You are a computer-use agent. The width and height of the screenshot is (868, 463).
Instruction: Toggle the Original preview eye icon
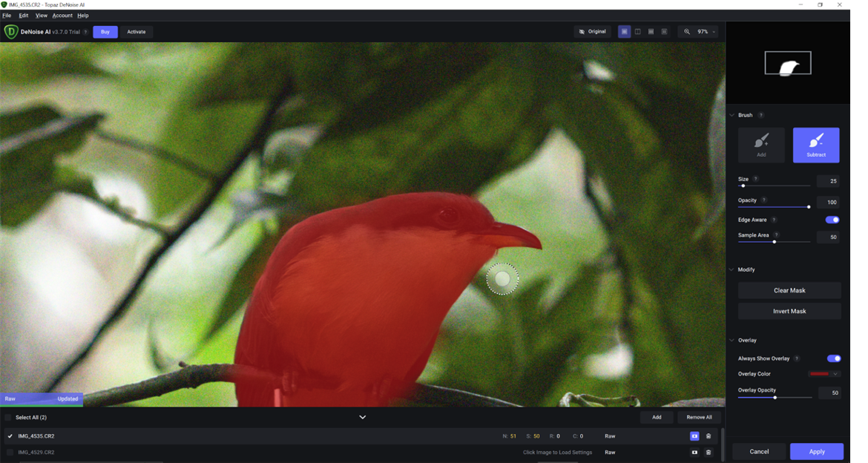tap(583, 31)
